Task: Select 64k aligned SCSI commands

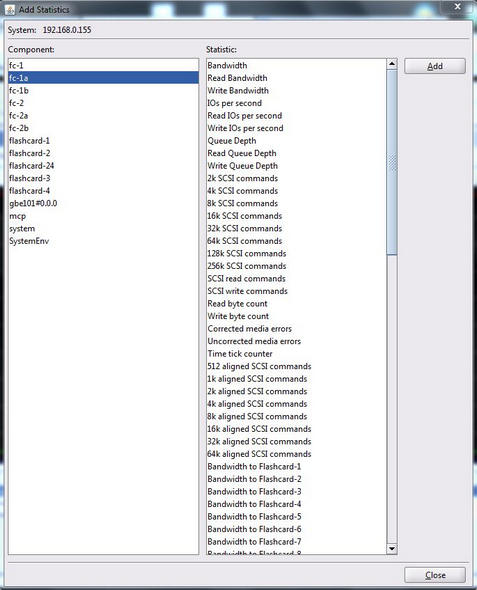Action: click(x=297, y=454)
